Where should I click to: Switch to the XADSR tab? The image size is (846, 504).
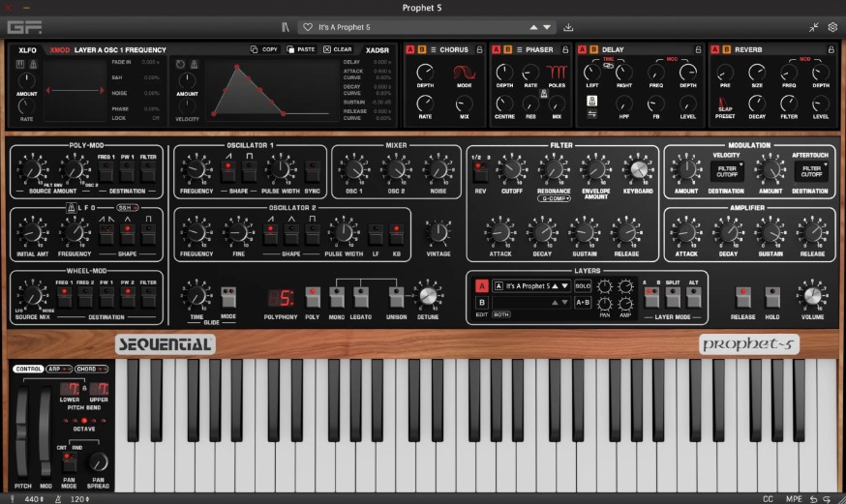pos(378,49)
